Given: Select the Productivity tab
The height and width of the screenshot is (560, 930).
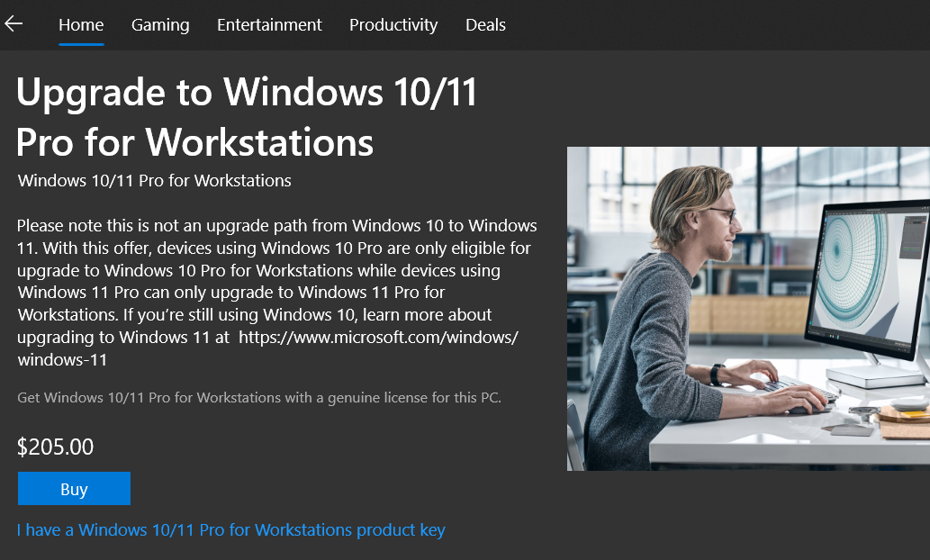Looking at the screenshot, I should pos(393,25).
